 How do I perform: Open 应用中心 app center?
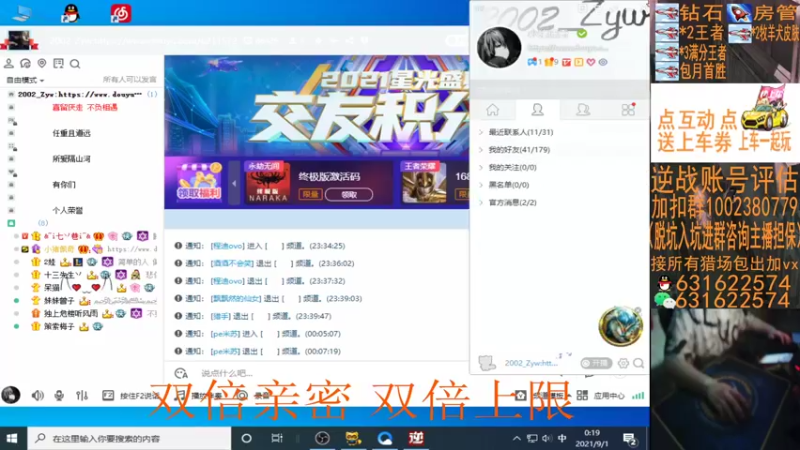tap(609, 395)
